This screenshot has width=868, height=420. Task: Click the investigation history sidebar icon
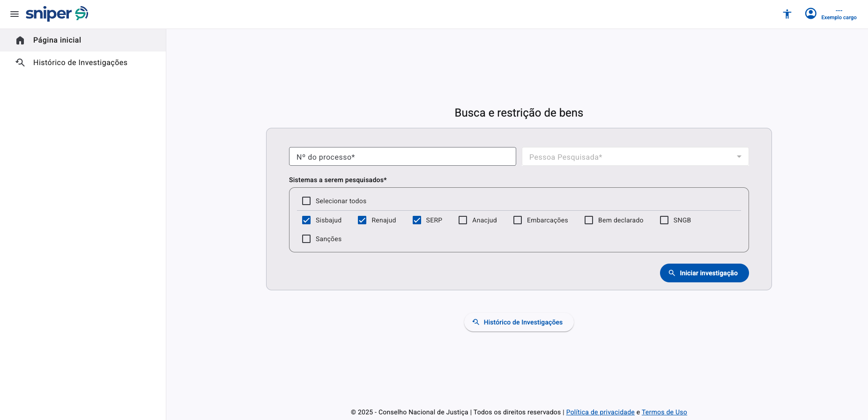point(20,62)
